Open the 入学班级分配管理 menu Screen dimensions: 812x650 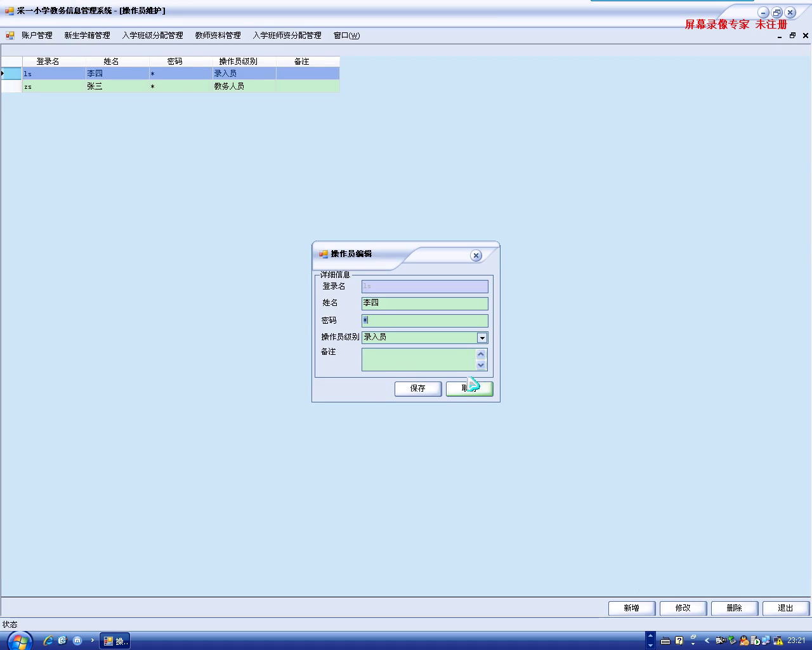[x=152, y=36]
